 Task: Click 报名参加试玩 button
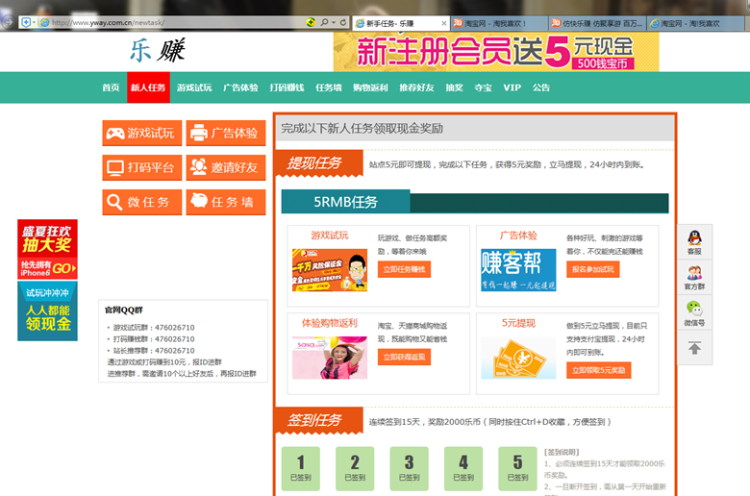coord(593,269)
